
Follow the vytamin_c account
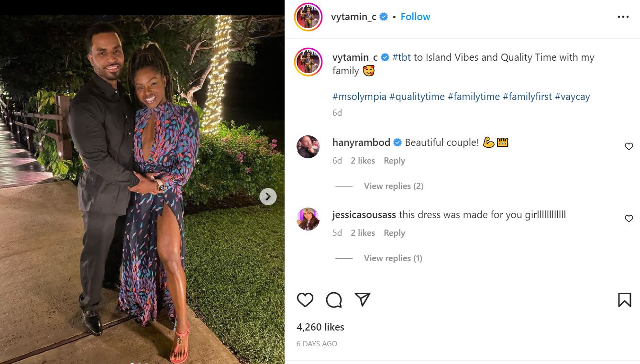[415, 16]
